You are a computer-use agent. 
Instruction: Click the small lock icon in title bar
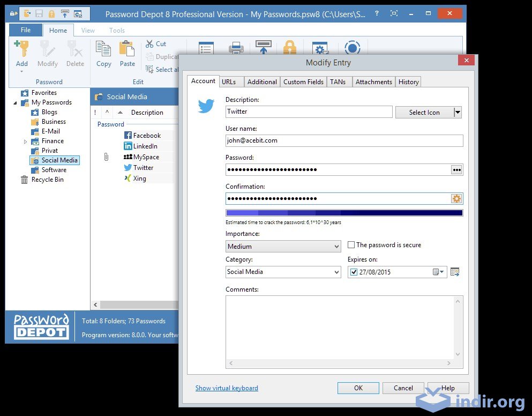[51, 13]
